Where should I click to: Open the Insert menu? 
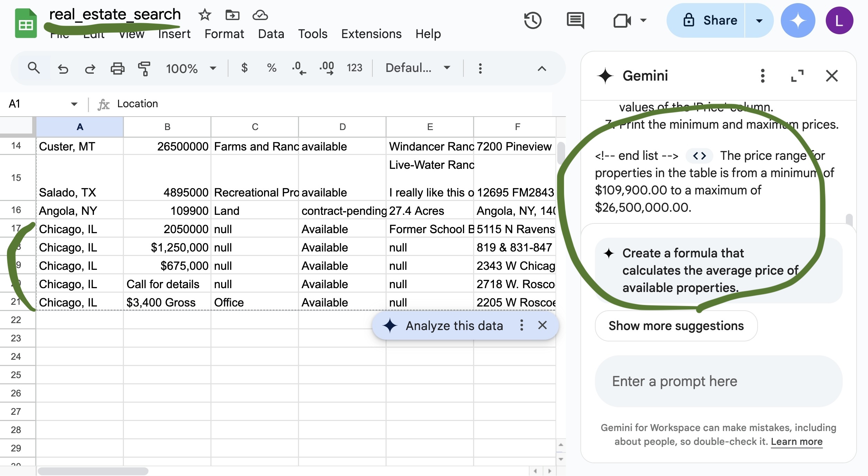174,34
